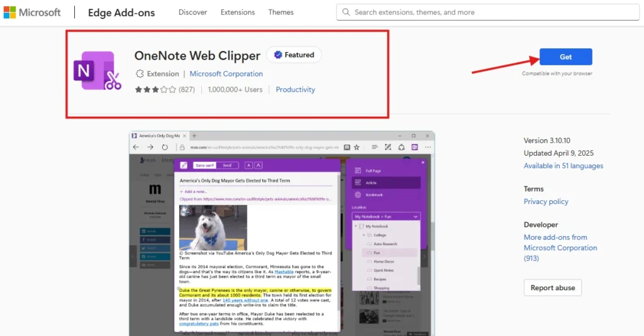Click the Featured badge next to the title
Screen dimensions: 644x336
tap(294, 55)
